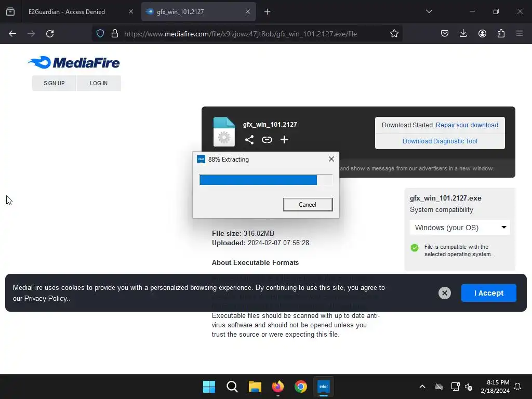Image resolution: width=532 pixels, height=399 pixels.
Task: Click the Firefox View icon in tab bar
Action: [x=10, y=11]
